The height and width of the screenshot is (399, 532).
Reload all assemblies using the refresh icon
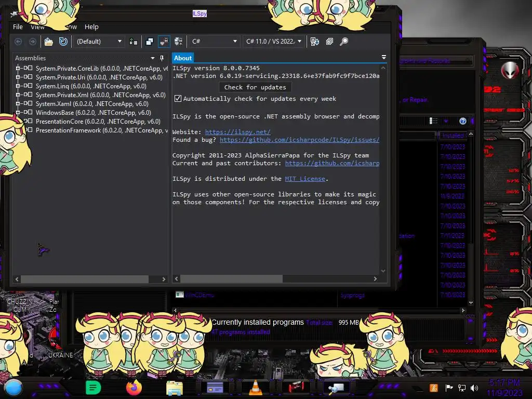click(63, 42)
